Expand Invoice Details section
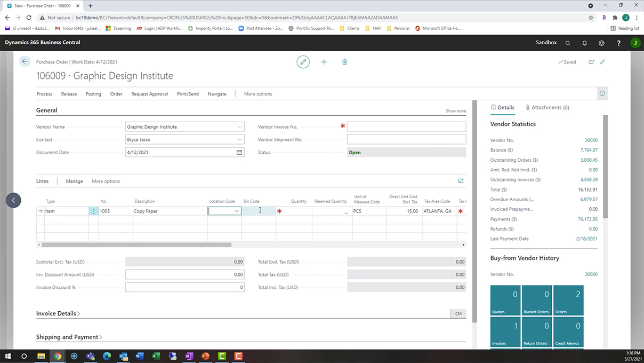Screen dimensions: 644x363 58,313
